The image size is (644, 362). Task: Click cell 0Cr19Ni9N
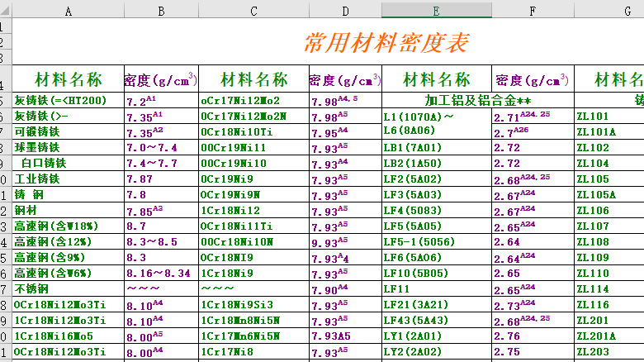click(x=253, y=194)
